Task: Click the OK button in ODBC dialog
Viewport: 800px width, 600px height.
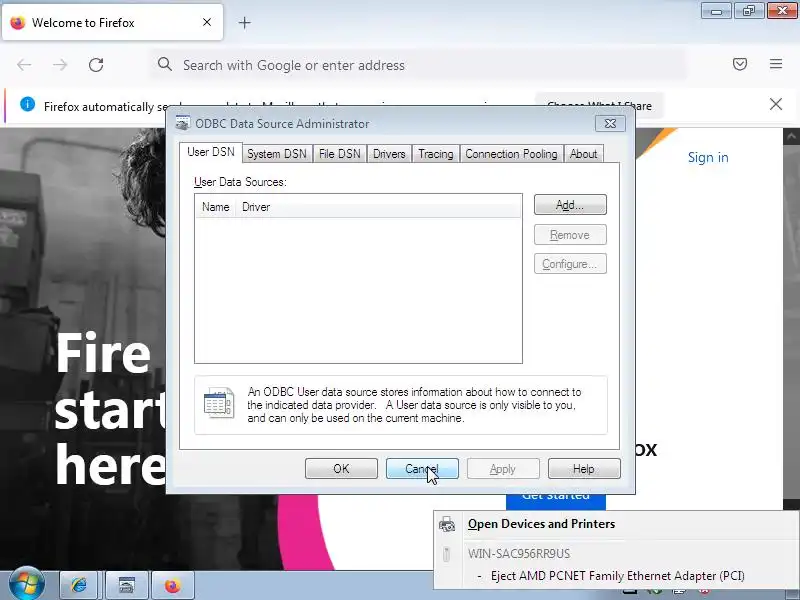Action: (x=341, y=469)
